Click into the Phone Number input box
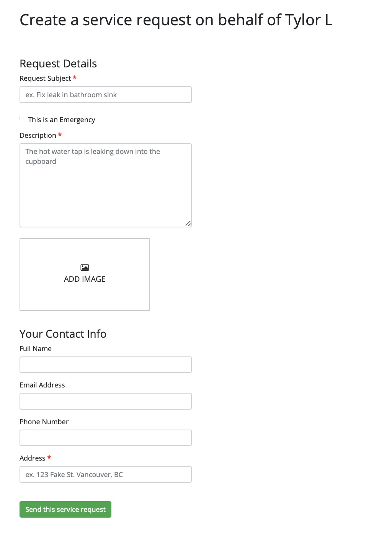392x536 pixels. tap(105, 438)
